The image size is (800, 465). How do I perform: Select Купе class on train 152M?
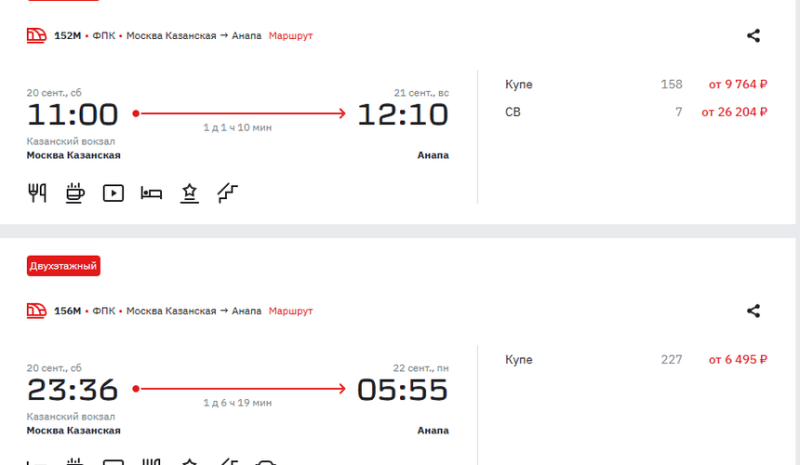(519, 85)
